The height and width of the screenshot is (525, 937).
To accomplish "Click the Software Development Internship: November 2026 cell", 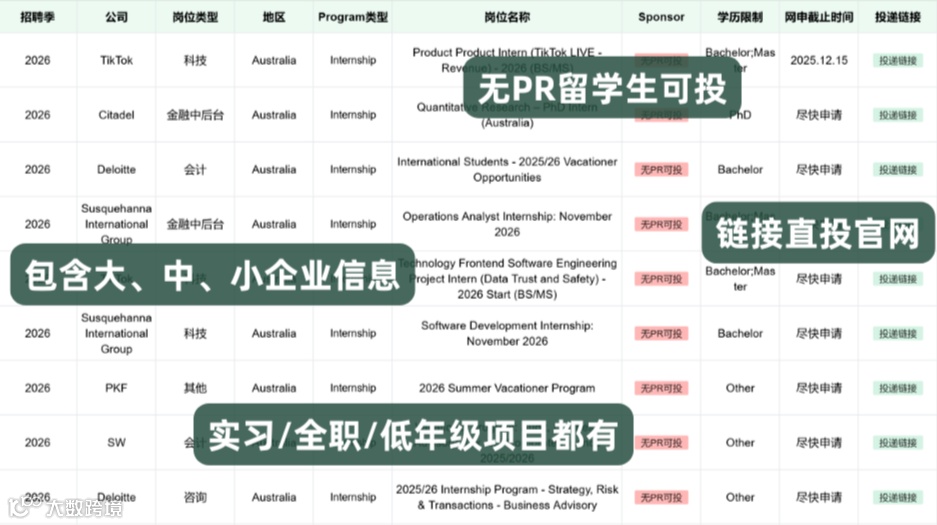I will pyautogui.click(x=507, y=333).
